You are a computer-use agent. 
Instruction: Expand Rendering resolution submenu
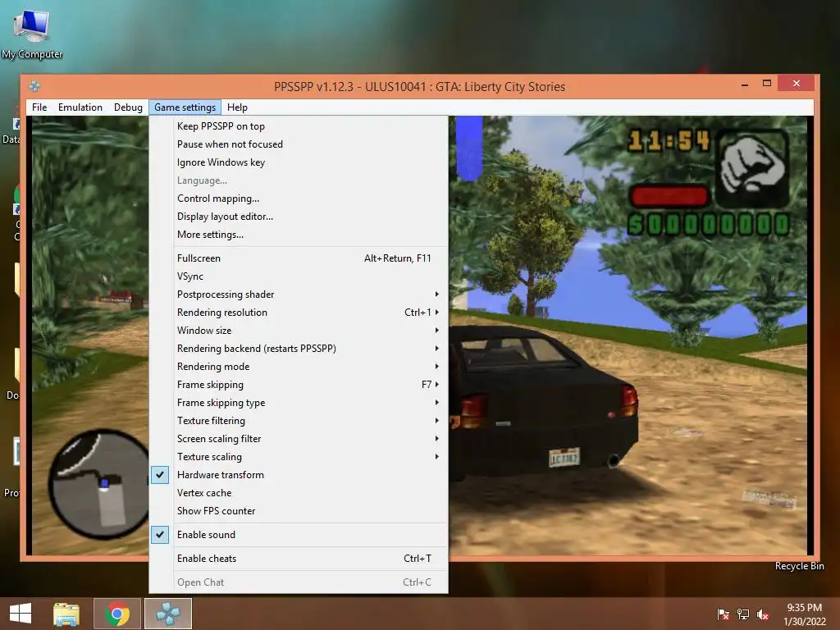[x=299, y=313]
